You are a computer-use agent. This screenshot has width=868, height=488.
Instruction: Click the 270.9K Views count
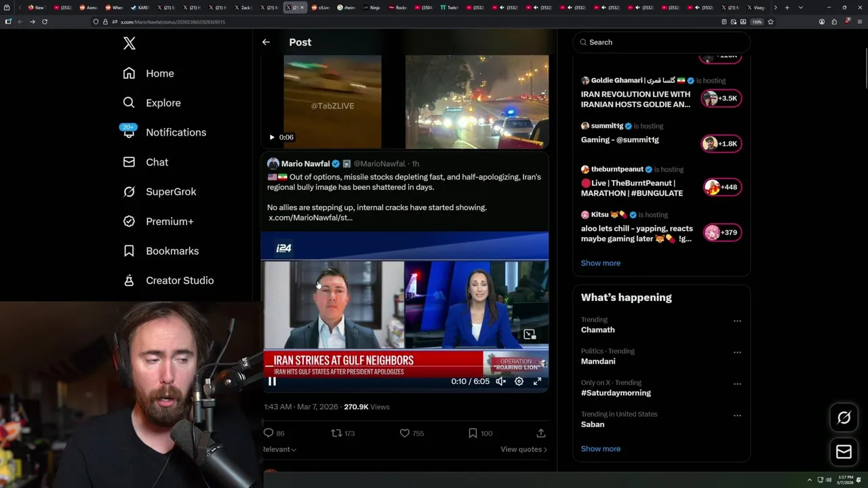click(x=367, y=407)
